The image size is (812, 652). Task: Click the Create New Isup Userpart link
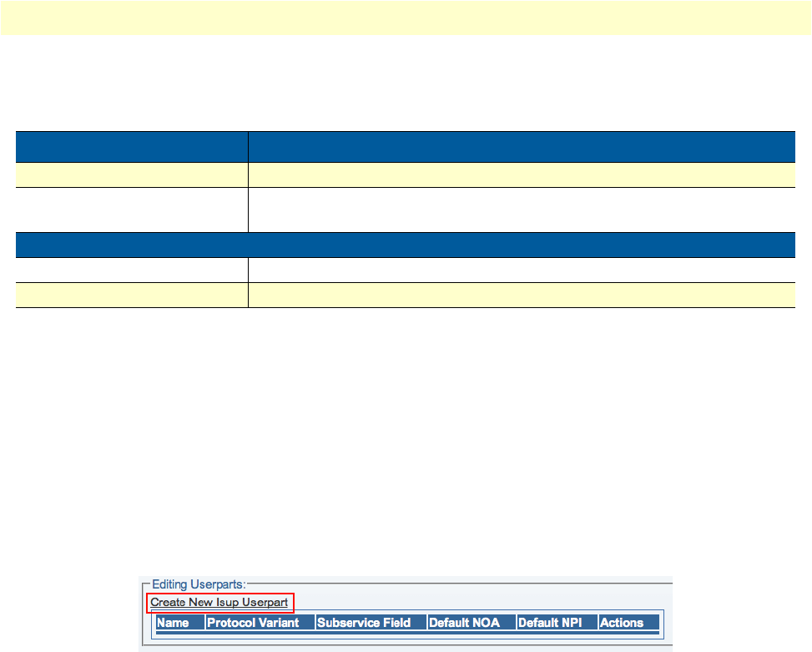pos(219,602)
